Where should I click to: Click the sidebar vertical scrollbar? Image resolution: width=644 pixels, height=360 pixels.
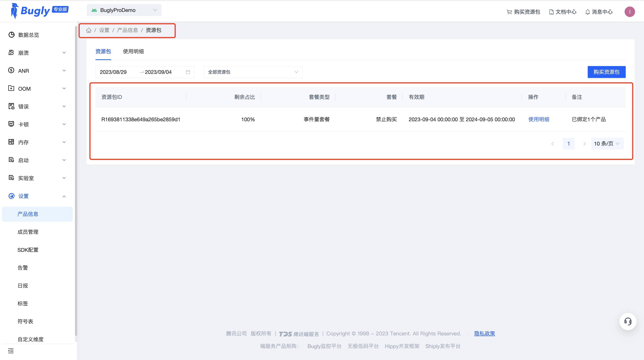tap(76, 181)
